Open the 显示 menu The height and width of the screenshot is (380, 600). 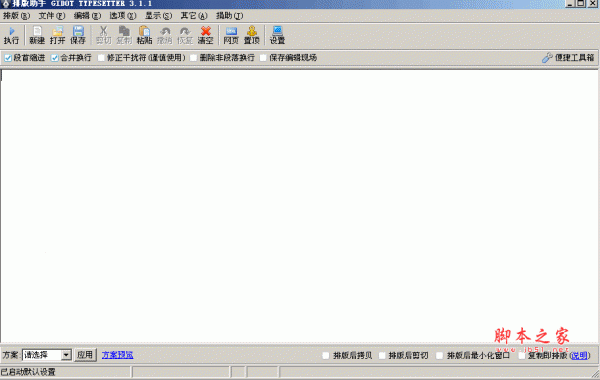coord(158,16)
